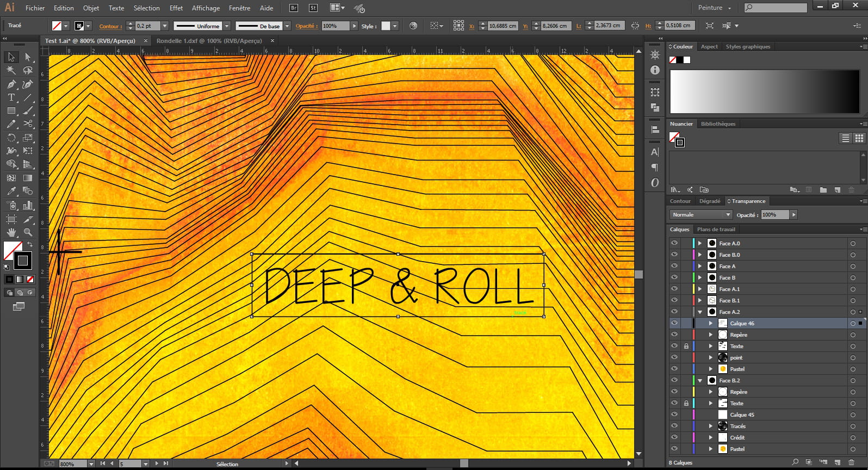
Task: Collapse the Face B.2 layer
Action: (700, 380)
